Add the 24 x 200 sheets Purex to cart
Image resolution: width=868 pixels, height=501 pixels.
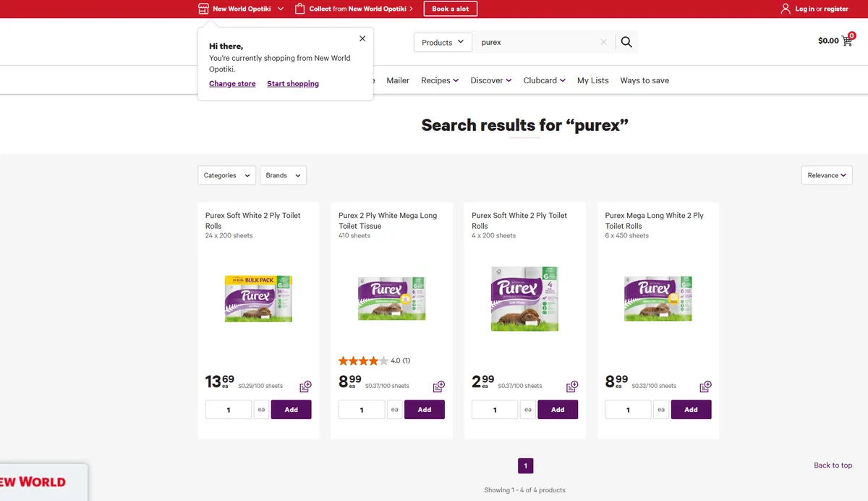click(292, 410)
